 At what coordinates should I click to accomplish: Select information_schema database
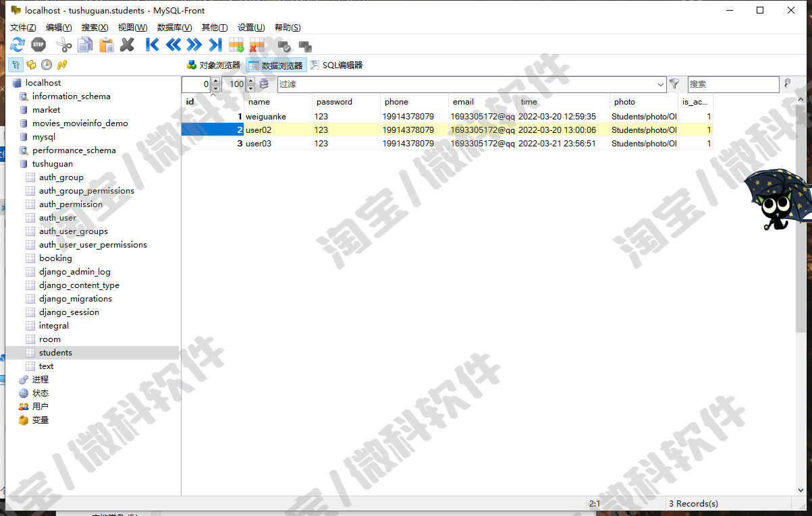71,96
